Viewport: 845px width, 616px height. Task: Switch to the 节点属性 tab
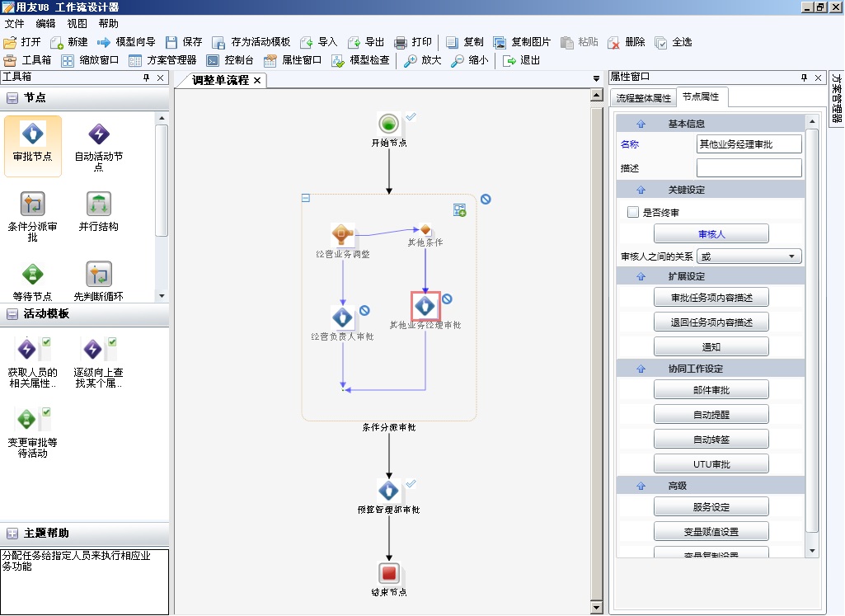(x=701, y=97)
